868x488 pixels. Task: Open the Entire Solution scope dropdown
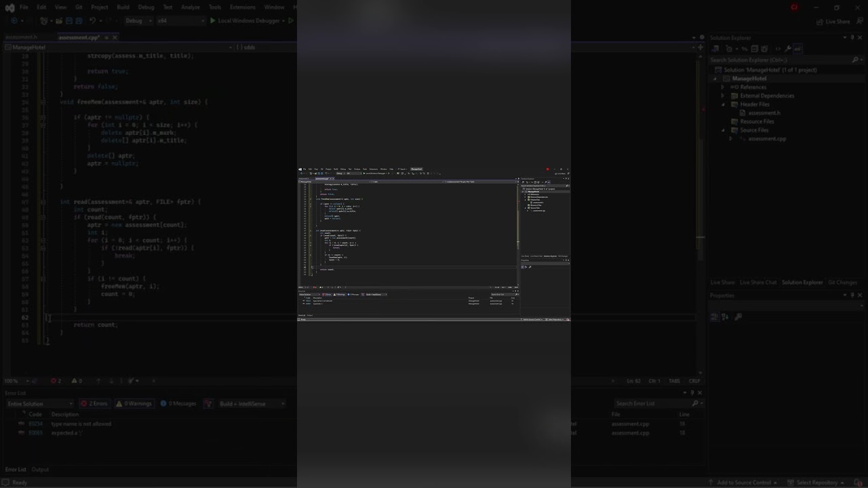[39, 404]
